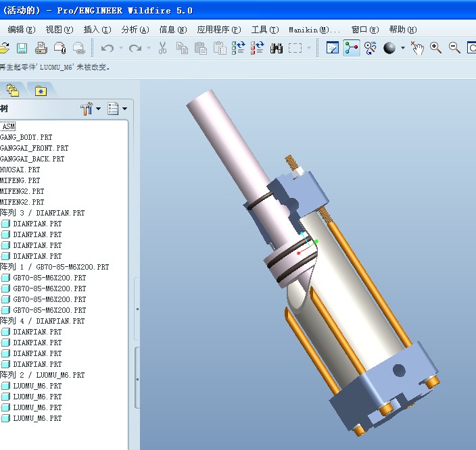Click the Save floppy disk icon
This screenshot has width=476, height=450.
pos(22,48)
